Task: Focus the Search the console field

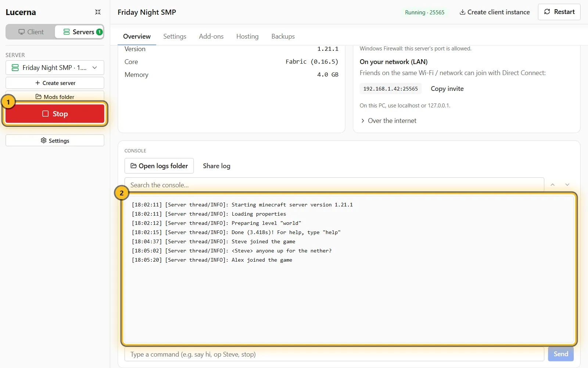Action: 334,185
